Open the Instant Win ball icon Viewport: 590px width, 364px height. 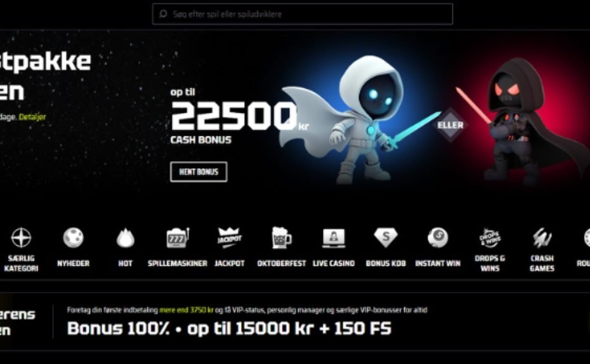click(x=438, y=238)
